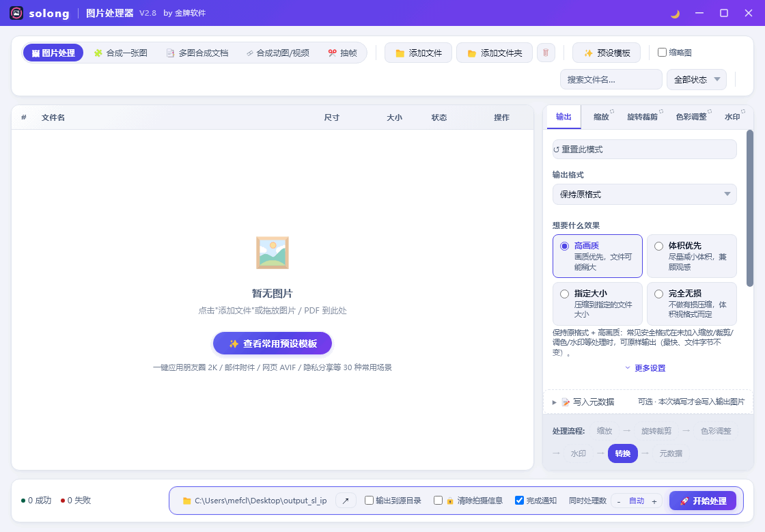The width and height of the screenshot is (765, 532).
Task: Click the 色彩调整 step in 处理流程
Action: (716, 431)
